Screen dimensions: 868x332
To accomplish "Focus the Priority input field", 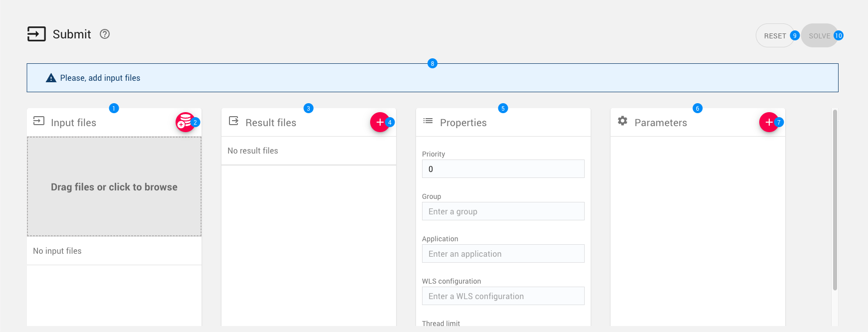I will pos(503,169).
